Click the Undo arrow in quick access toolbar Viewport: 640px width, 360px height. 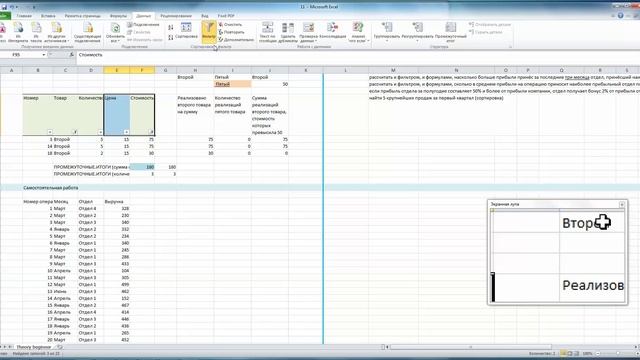point(12,7)
